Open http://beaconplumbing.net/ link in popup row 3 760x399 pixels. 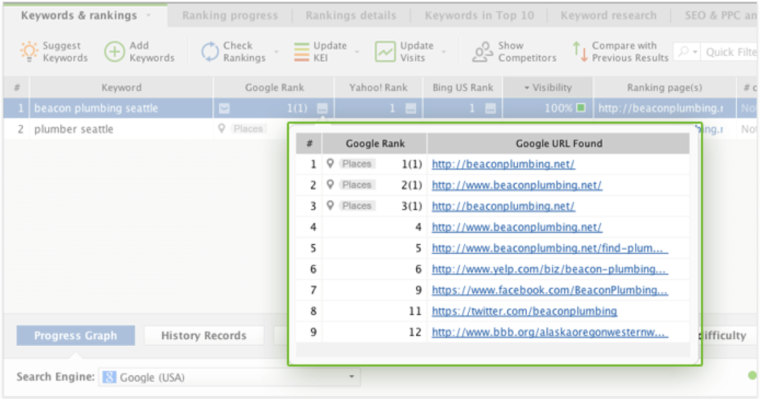click(x=503, y=206)
